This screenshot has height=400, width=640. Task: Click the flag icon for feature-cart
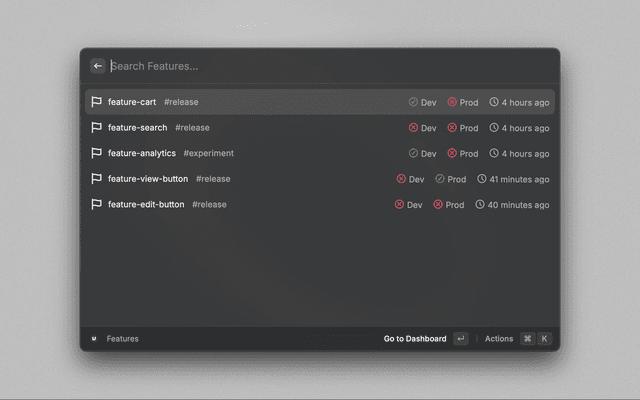[x=97, y=102]
